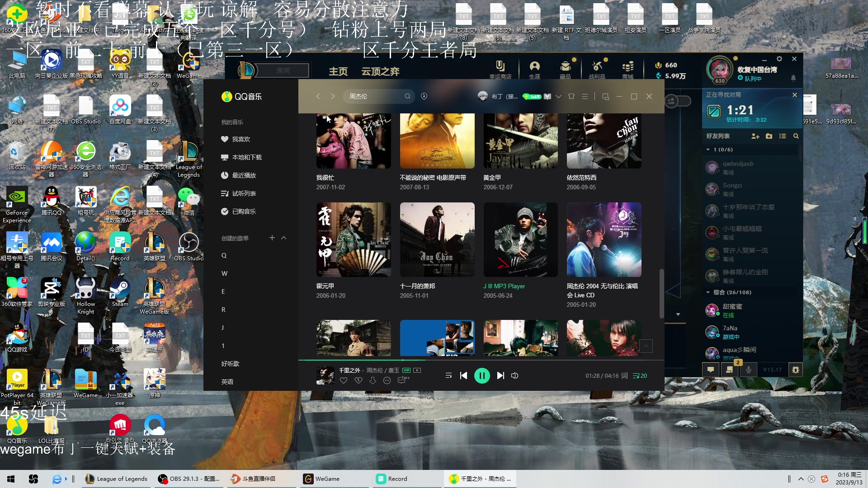Cancel the queue search with X
This screenshot has height=488, width=868.
tap(795, 95)
